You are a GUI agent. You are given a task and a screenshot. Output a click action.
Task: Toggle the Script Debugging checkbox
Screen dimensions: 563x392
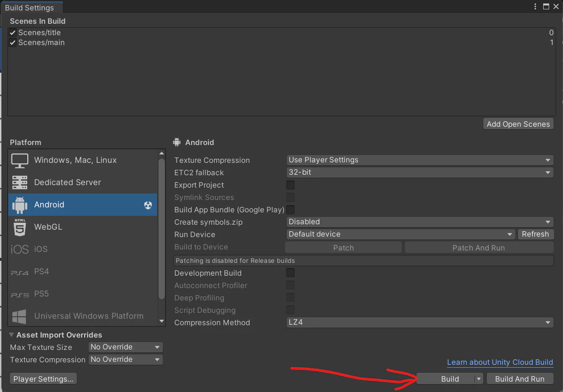coord(290,310)
